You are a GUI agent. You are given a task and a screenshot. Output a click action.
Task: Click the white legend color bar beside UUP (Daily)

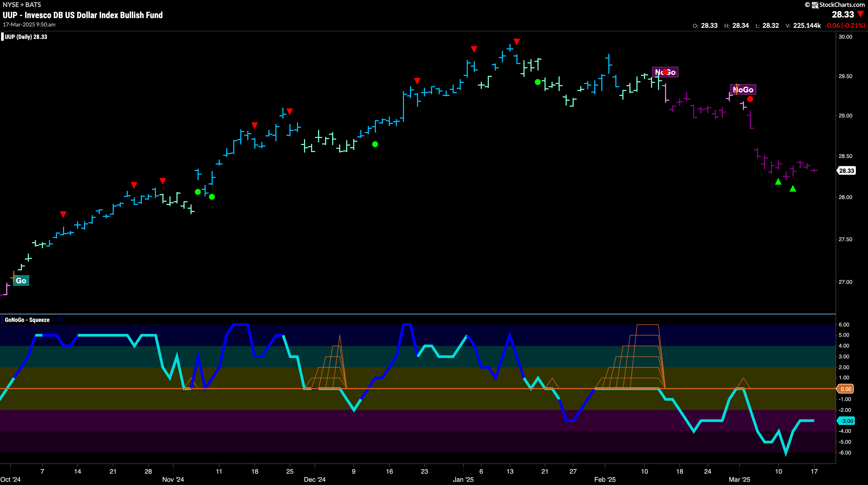click(x=2, y=37)
